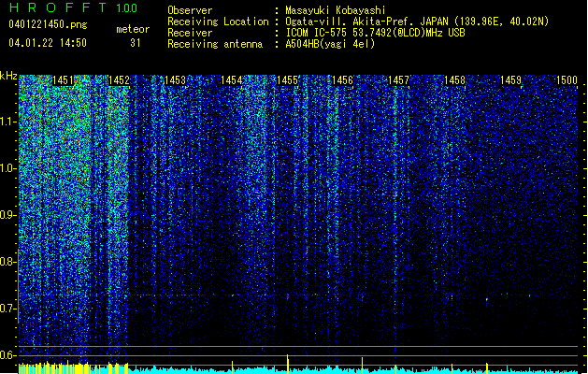Click the observer name Masayuki Kobayashi
The image size is (588, 374).
pyautogui.click(x=336, y=10)
